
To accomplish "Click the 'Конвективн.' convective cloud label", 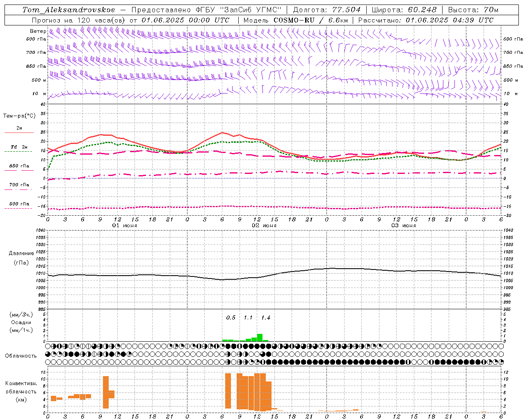I will click(x=21, y=383).
